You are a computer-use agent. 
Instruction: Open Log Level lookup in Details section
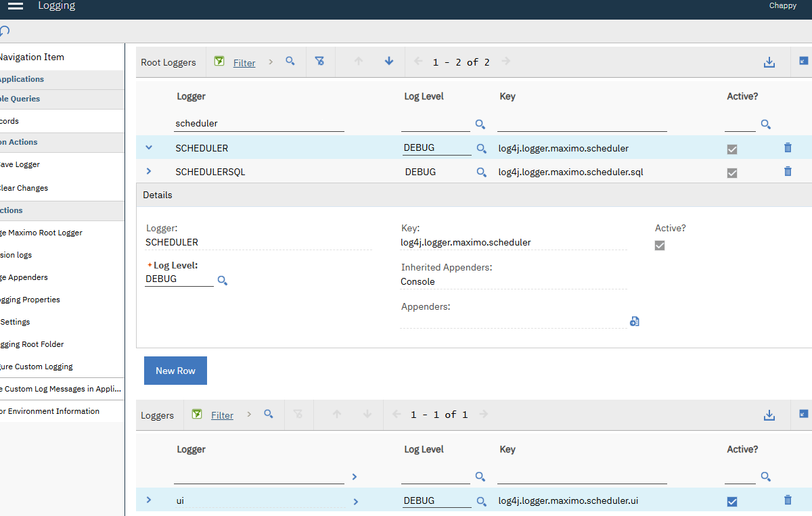click(x=223, y=280)
